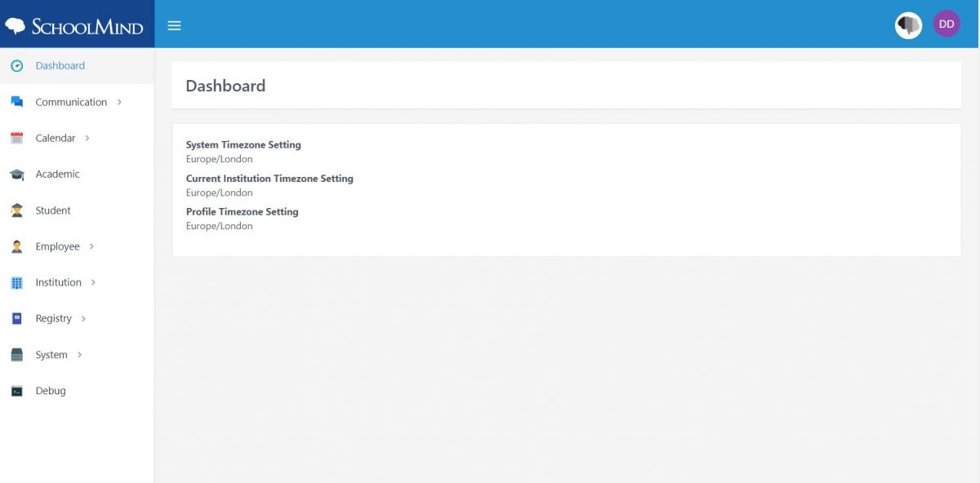Open the System menu item
980x483 pixels.
click(51, 355)
